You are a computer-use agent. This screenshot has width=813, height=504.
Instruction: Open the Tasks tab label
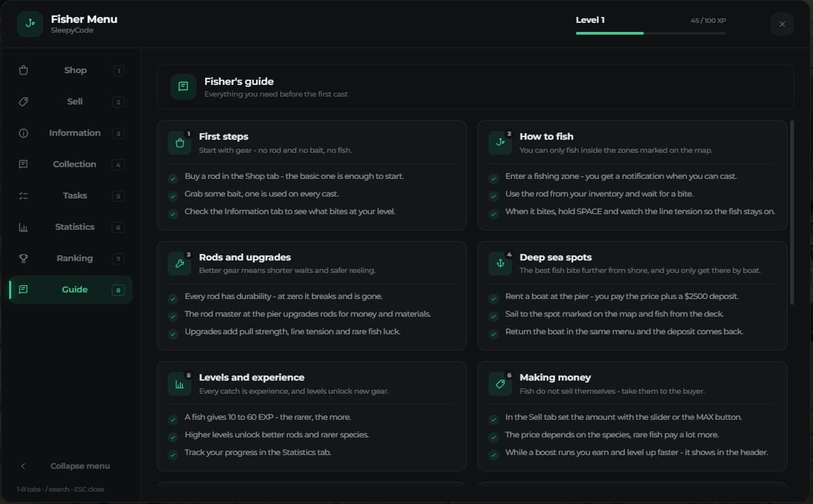(x=75, y=196)
